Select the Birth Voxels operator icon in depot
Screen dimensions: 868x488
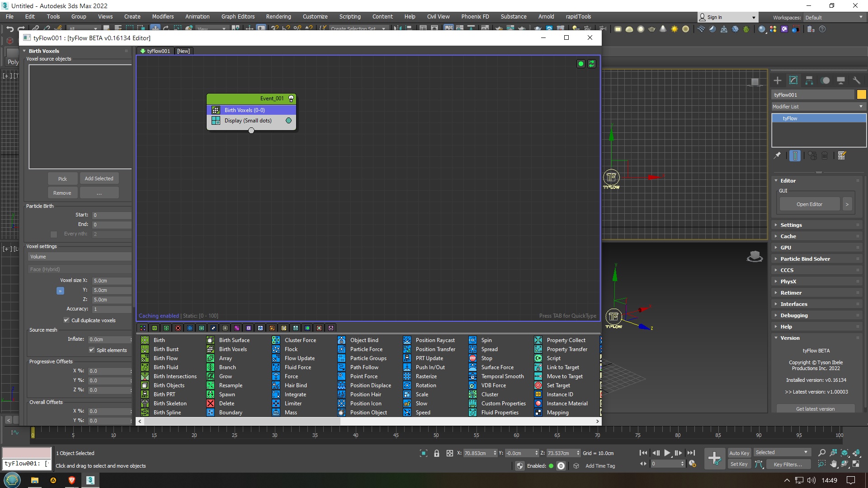(x=210, y=349)
